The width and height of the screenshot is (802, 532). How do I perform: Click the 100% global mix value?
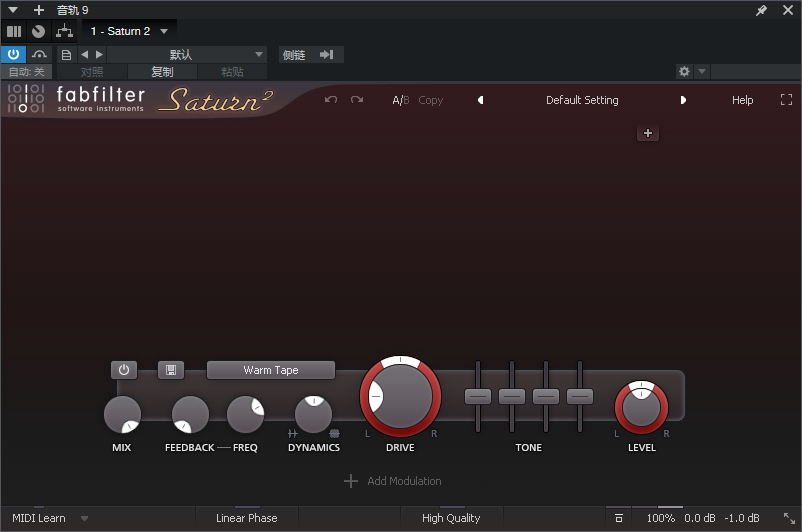[x=661, y=518]
